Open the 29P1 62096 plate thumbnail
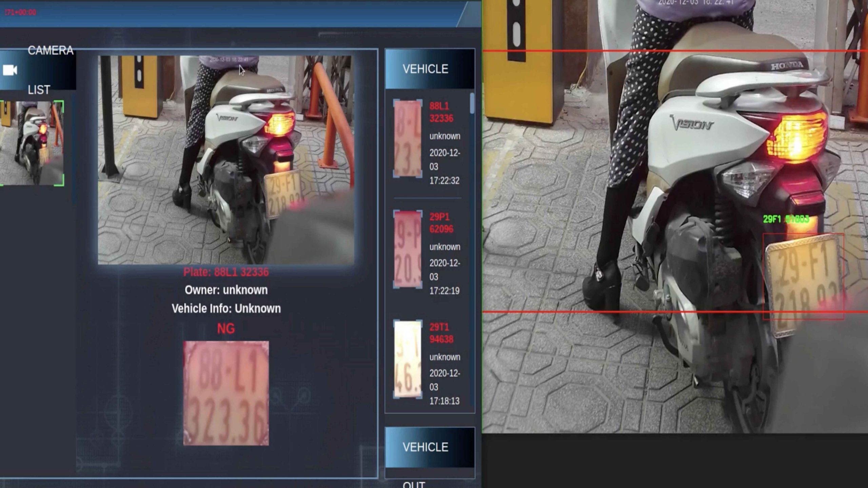This screenshot has height=488, width=868. (x=408, y=249)
